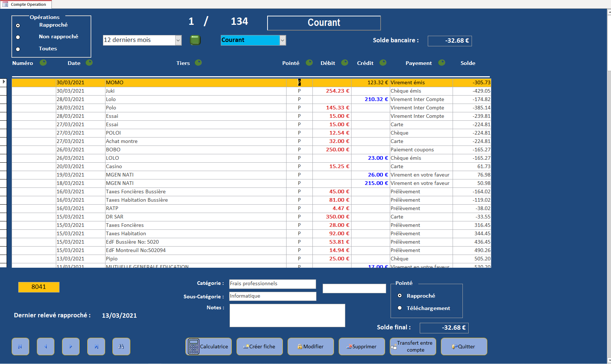Viewport: 611px width, 364px height.
Task: Choose Téléchargement in the Pointé group
Action: click(x=400, y=308)
